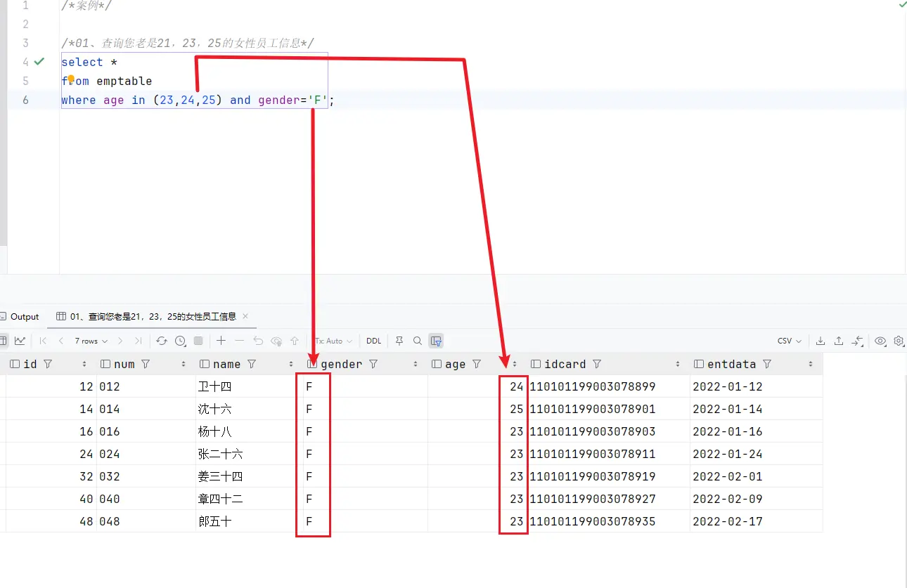Image resolution: width=907 pixels, height=588 pixels.
Task: Click the green inspection checkmark at editor top-right
Action: tap(903, 5)
